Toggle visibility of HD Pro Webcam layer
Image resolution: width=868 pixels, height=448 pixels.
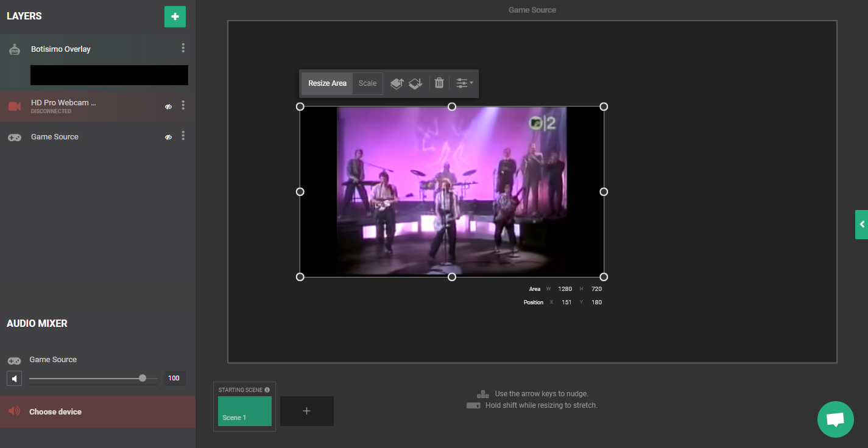168,107
